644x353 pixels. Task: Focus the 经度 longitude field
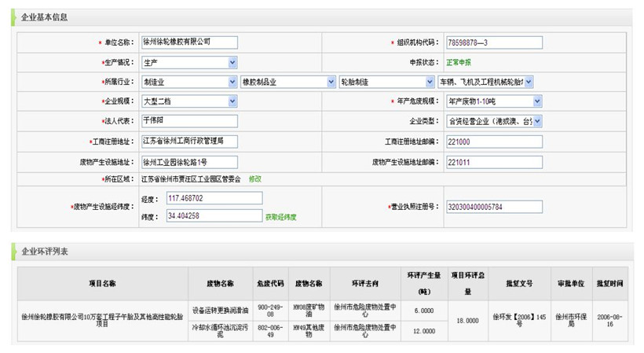coord(214,198)
